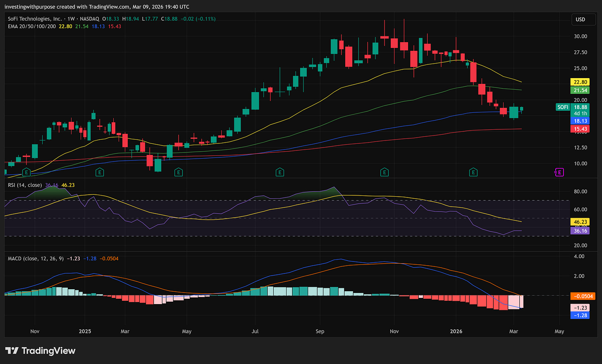
Task: Click 60.00 on the RSI axis
Action: [580, 209]
